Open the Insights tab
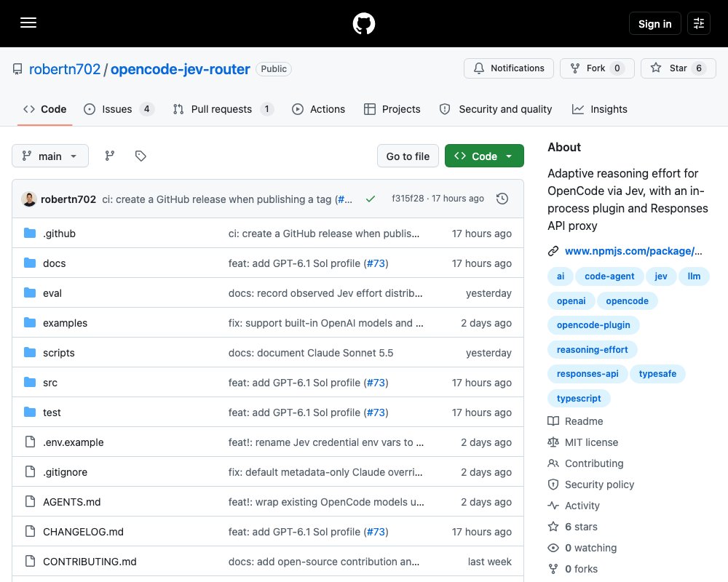The image size is (728, 582). pyautogui.click(x=599, y=109)
